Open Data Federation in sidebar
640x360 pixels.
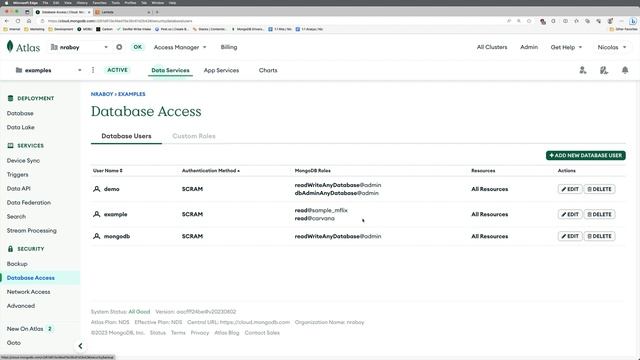[x=29, y=202]
